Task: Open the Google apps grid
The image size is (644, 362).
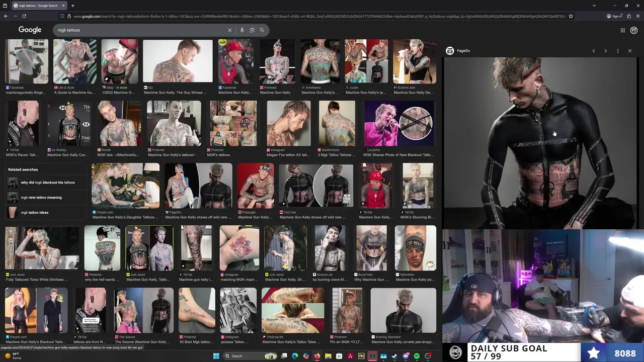Action: (x=622, y=30)
